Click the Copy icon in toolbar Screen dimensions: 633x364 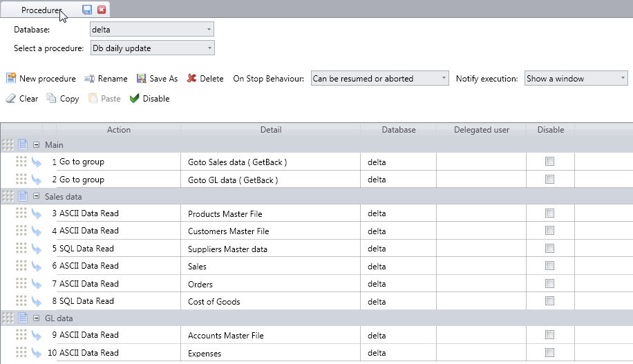pos(52,99)
